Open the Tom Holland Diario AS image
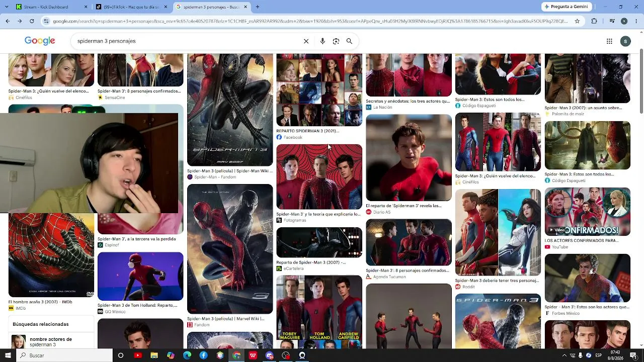644x362 pixels. 409,157
